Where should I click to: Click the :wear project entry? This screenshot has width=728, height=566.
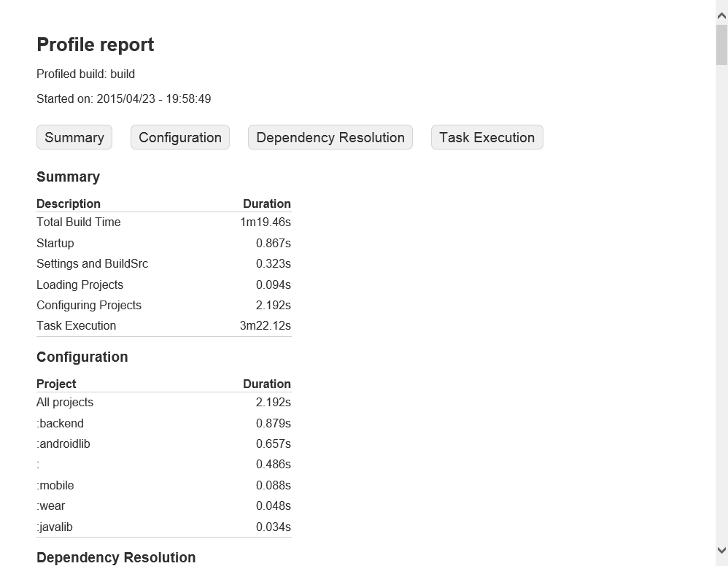click(x=50, y=505)
